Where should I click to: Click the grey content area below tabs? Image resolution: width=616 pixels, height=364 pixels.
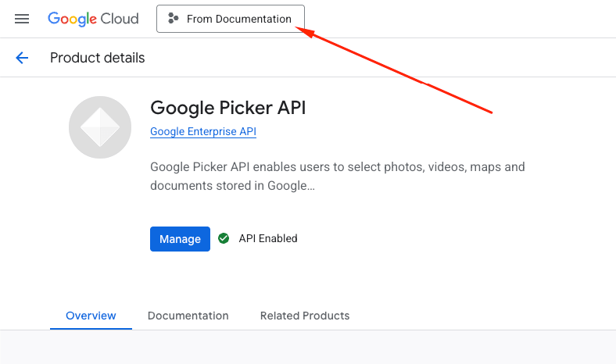[x=308, y=347]
